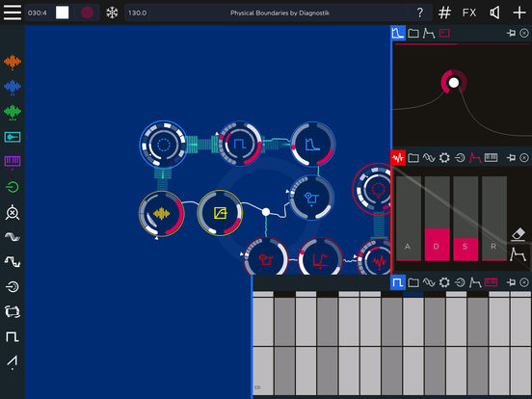The width and height of the screenshot is (532, 399).
Task: Add the white circular arrow input module
Action: pyautogui.click(x=13, y=286)
